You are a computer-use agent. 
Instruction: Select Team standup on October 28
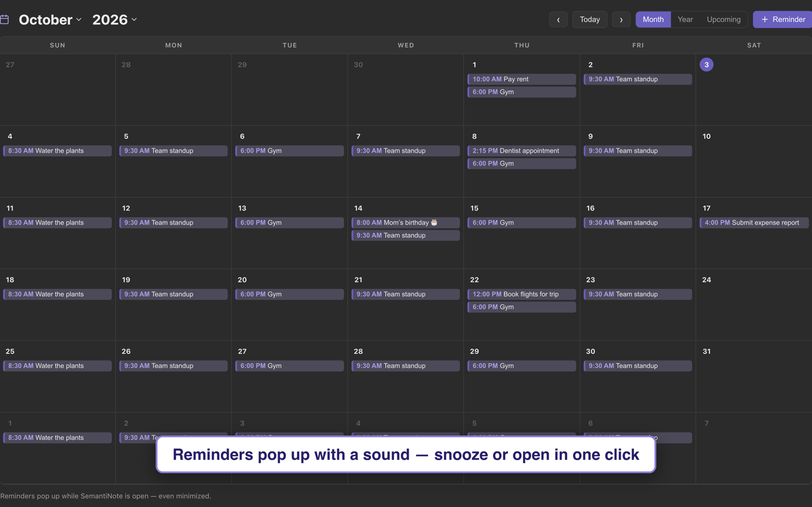[405, 366]
